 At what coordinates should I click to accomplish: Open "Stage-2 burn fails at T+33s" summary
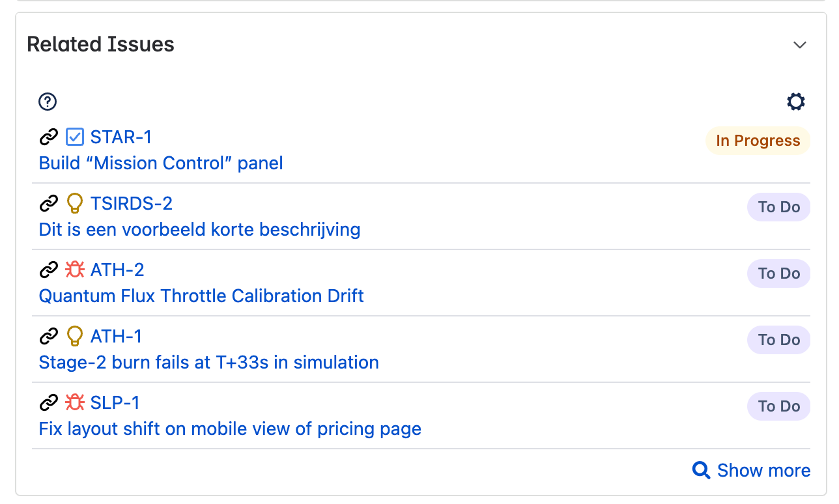208,362
